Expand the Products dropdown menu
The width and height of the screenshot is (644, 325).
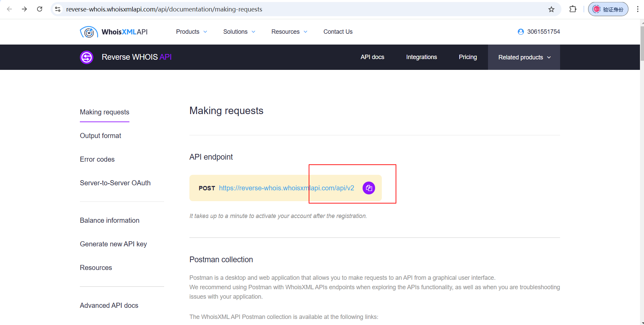(191, 32)
